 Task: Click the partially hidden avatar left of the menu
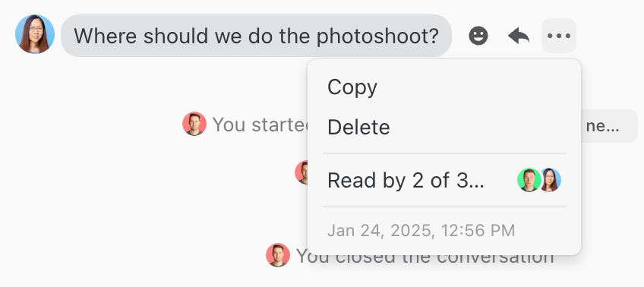pos(301,172)
